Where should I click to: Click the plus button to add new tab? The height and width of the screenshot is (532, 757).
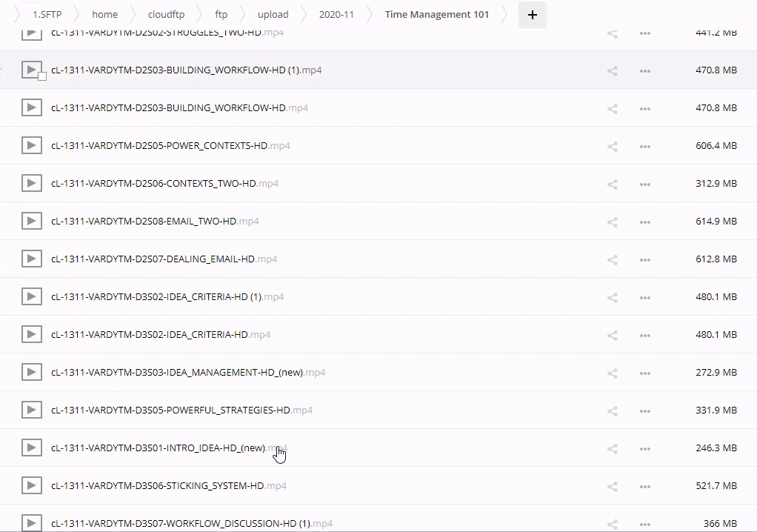[x=532, y=15]
